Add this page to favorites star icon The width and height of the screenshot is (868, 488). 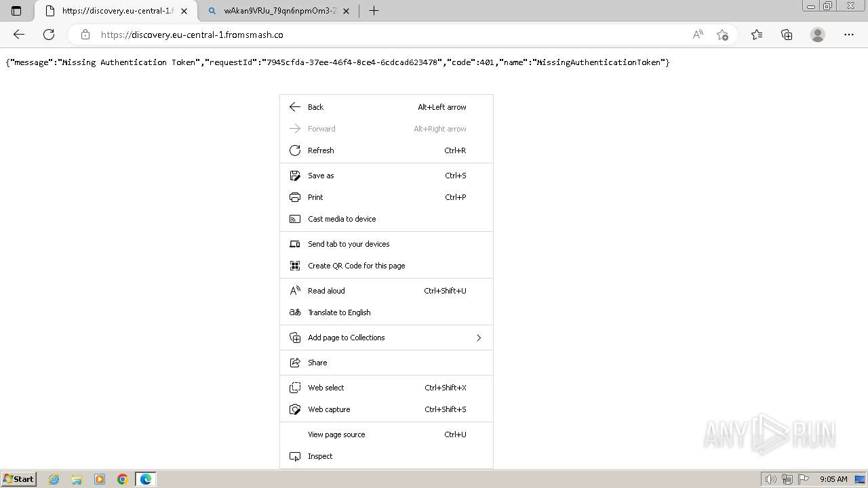tap(722, 35)
